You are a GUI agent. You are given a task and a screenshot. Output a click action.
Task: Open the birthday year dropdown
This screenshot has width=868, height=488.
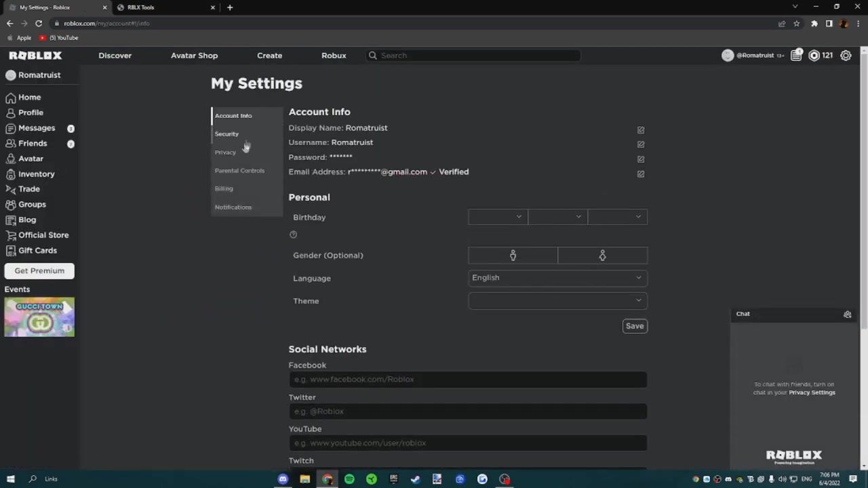coord(617,217)
